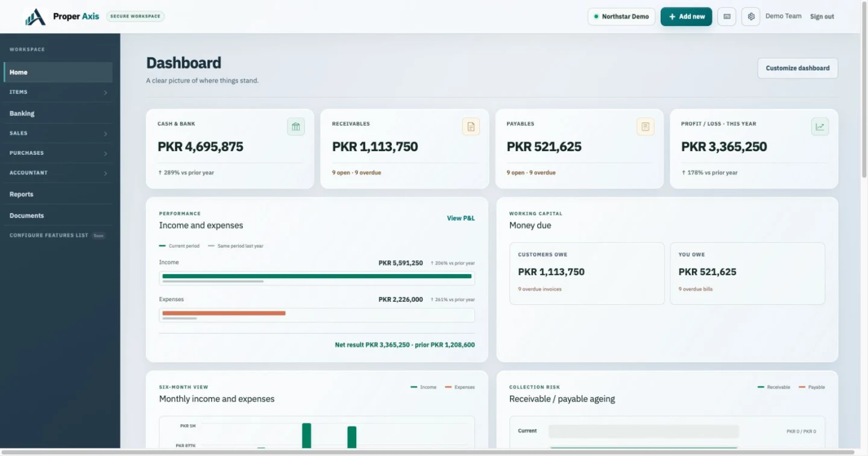868x456 pixels.
Task: Click the PKR 3,365,250 profit value
Action: (x=724, y=146)
